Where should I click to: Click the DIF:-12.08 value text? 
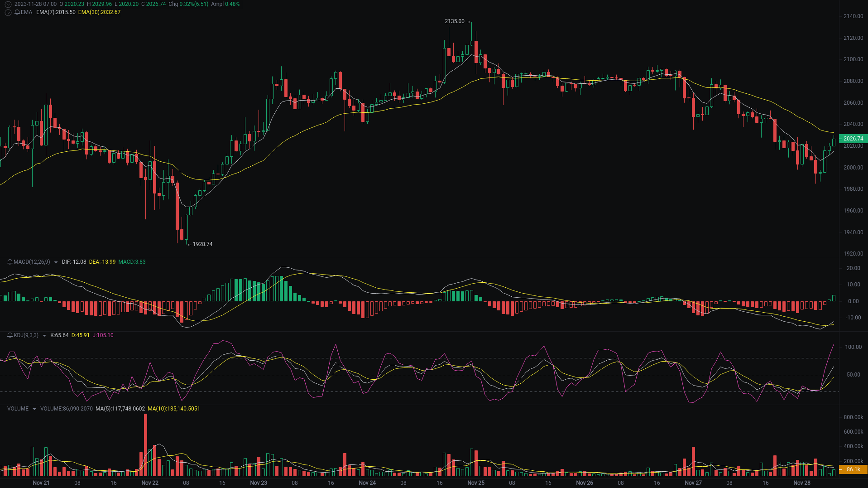tap(74, 262)
